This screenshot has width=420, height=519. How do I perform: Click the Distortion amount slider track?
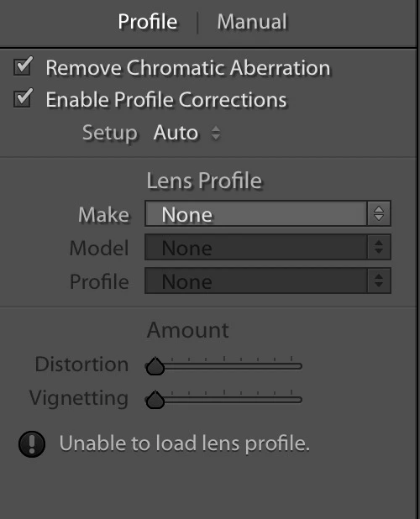223,366
